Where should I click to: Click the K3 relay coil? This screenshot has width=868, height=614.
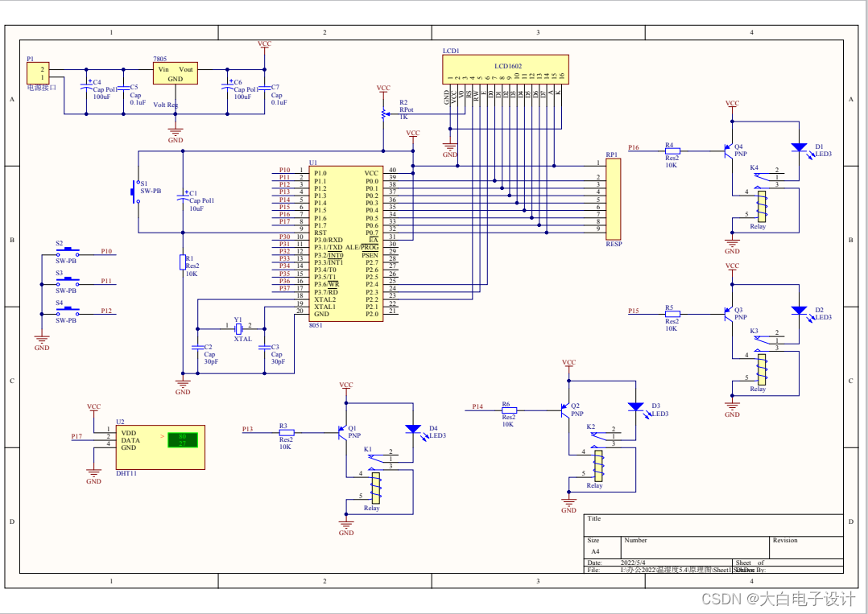point(762,369)
